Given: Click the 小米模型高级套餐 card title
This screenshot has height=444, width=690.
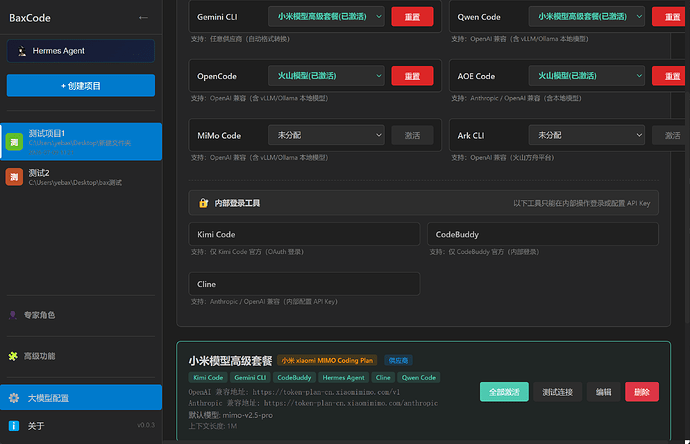Looking at the screenshot, I should [x=231, y=361].
